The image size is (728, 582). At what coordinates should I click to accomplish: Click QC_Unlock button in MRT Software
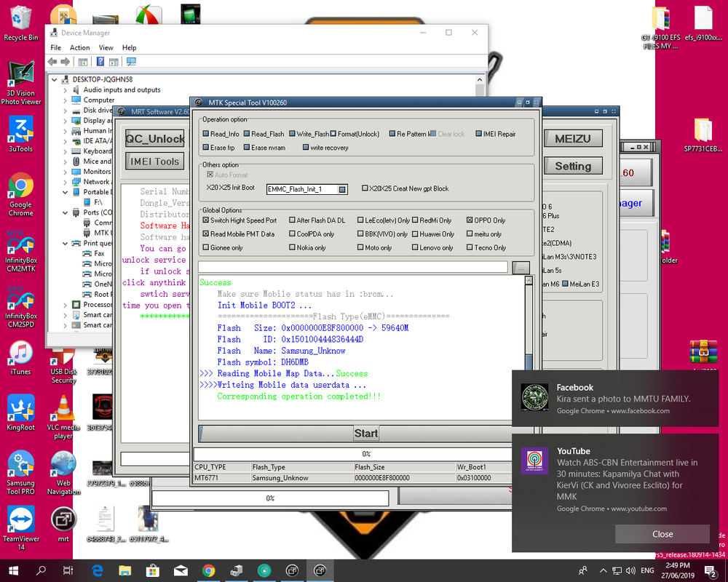pos(154,139)
